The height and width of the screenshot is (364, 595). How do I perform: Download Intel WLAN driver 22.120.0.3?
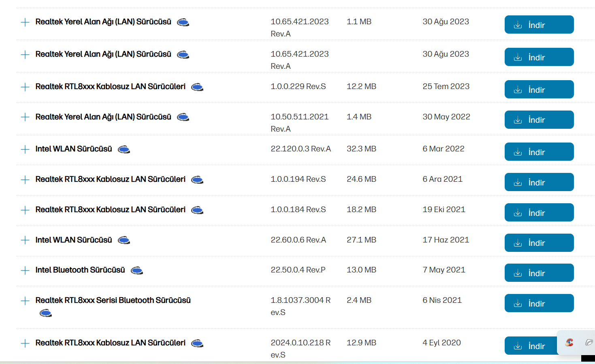point(539,152)
